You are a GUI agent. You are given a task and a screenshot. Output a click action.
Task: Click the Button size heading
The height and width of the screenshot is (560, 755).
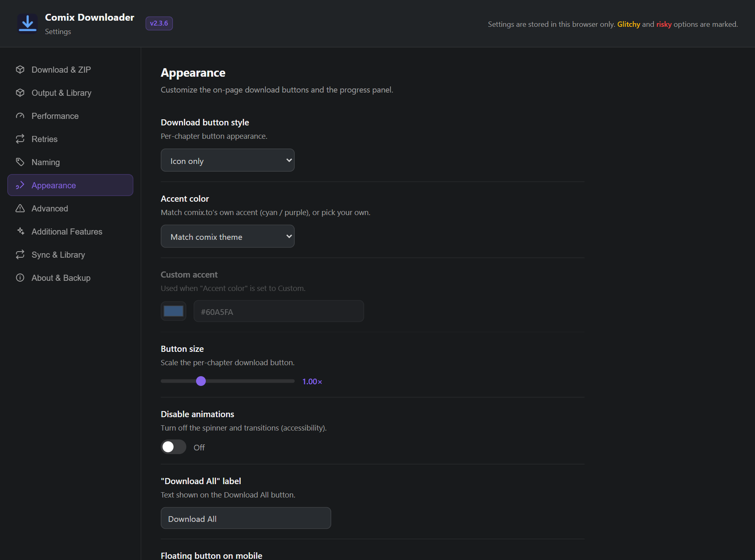[182, 349]
